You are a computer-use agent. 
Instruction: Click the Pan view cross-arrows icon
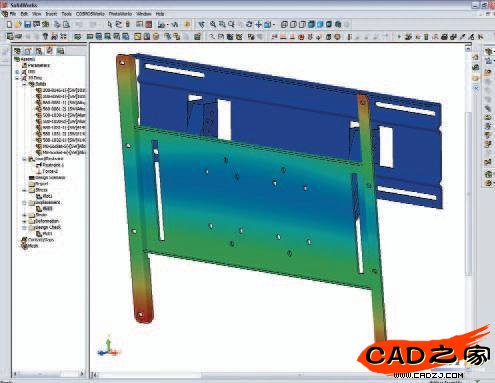(258, 24)
